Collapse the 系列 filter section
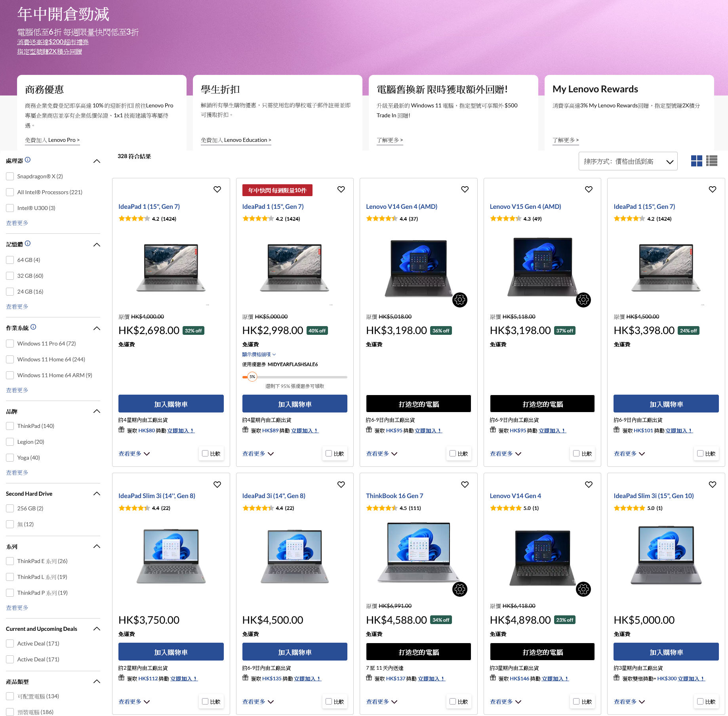Viewport: 728px width, 716px height. click(x=97, y=546)
